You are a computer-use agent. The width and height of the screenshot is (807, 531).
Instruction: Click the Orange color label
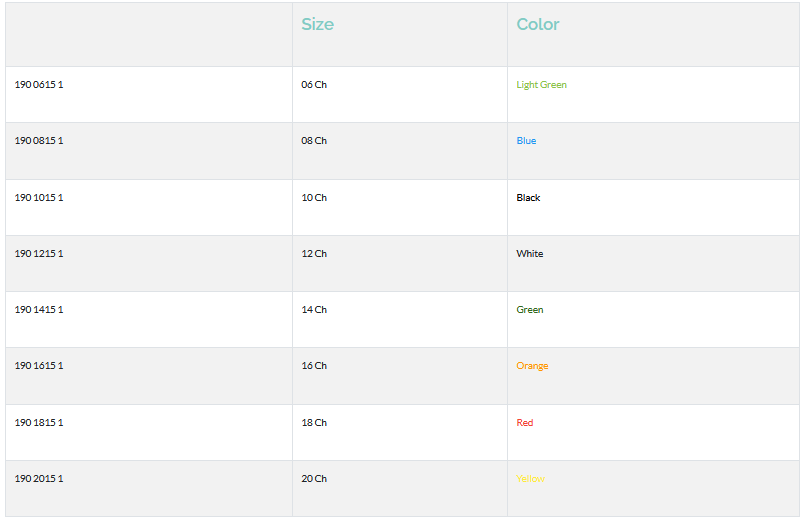click(x=532, y=366)
